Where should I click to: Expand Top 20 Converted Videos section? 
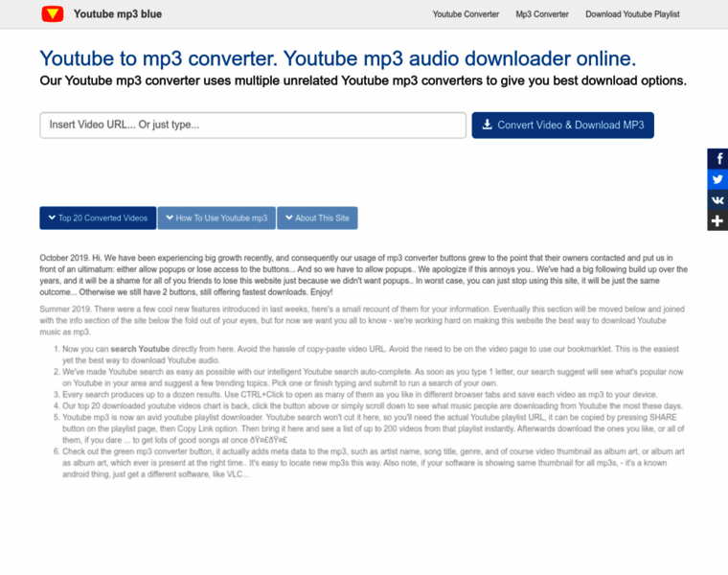pyautogui.click(x=98, y=218)
